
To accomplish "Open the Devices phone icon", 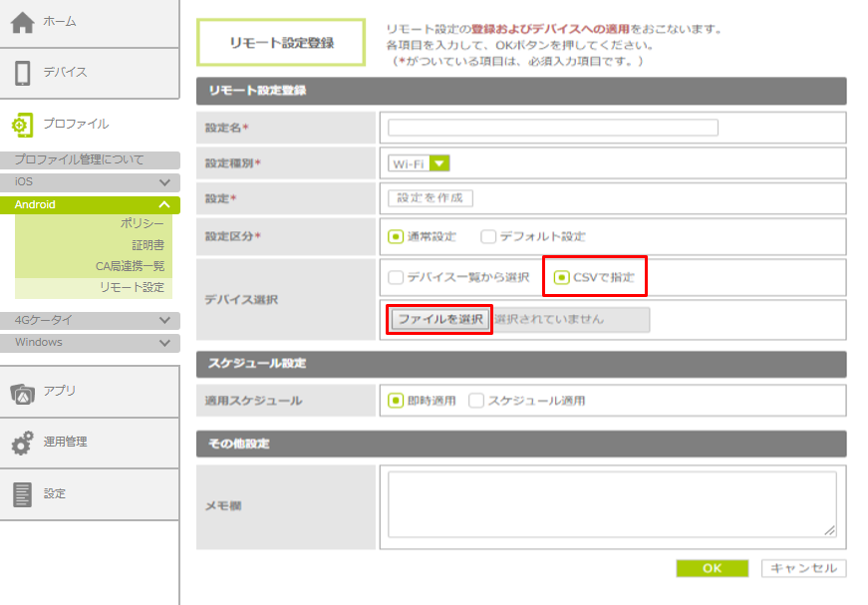I will [22, 73].
